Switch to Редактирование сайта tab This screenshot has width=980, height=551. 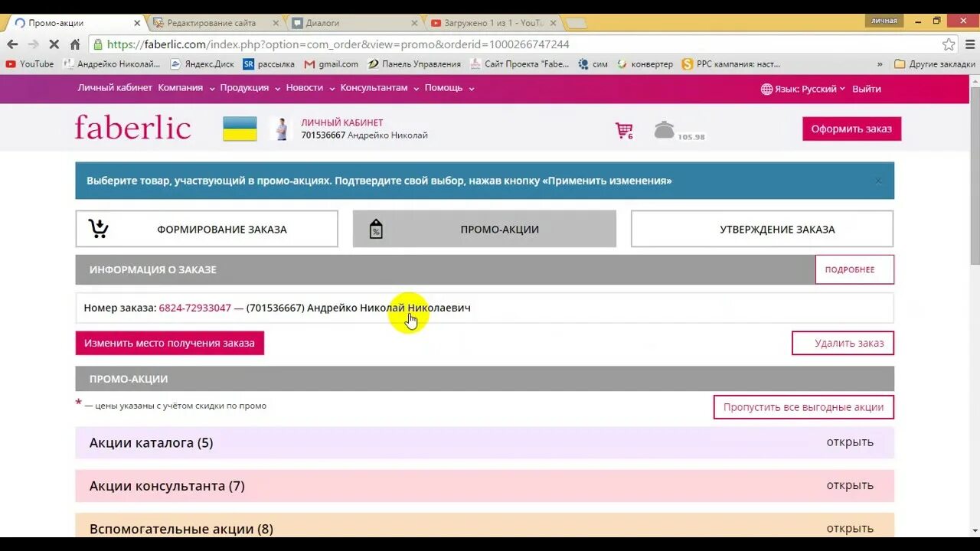(211, 23)
